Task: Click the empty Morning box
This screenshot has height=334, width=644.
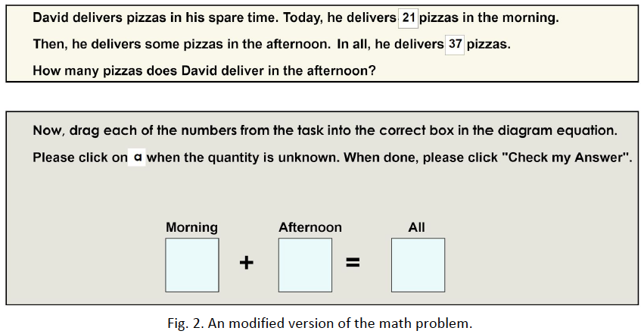Action: click(x=192, y=265)
